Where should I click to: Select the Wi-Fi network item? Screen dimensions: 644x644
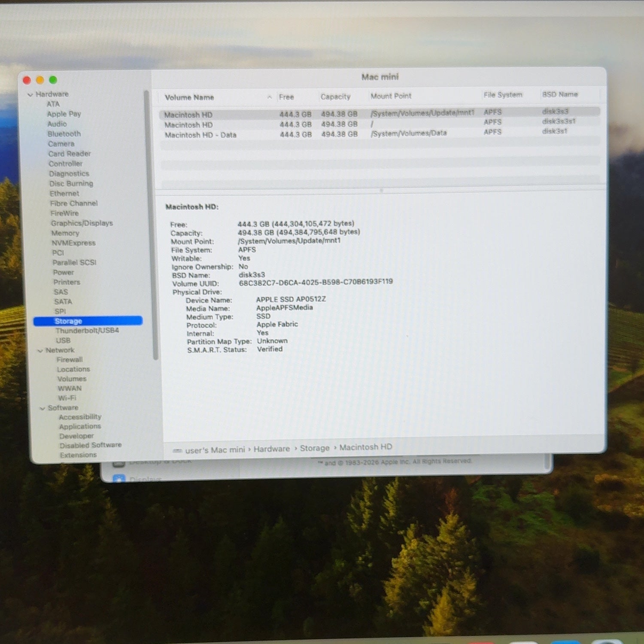click(67, 398)
